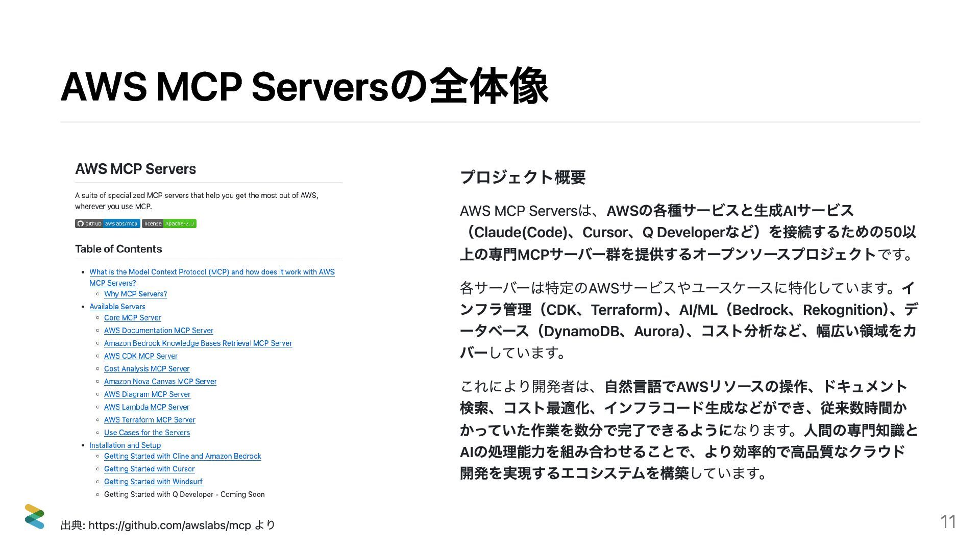
Task: Click the 'AWS MCP Servers' README heading
Action: click(135, 169)
